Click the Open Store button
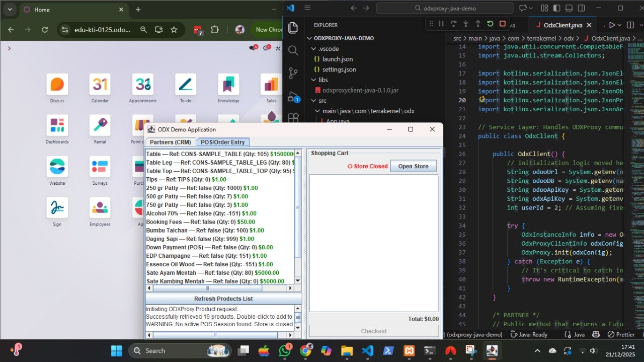 click(x=413, y=166)
